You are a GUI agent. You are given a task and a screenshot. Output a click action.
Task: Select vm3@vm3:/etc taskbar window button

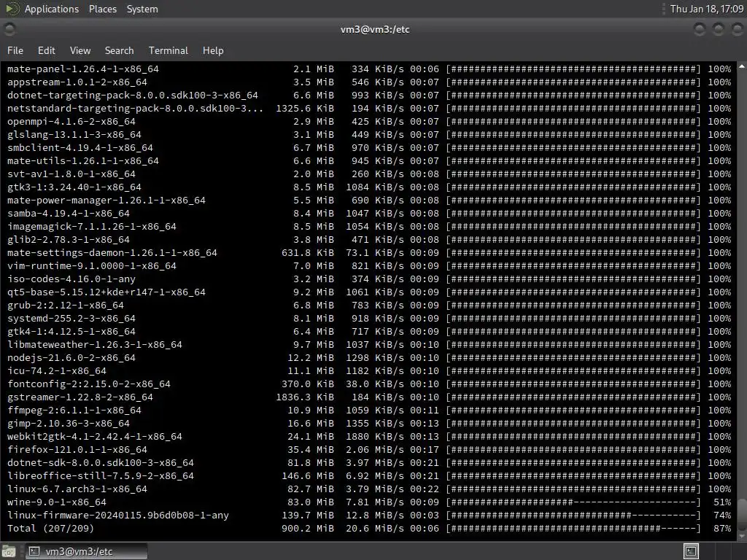86,551
